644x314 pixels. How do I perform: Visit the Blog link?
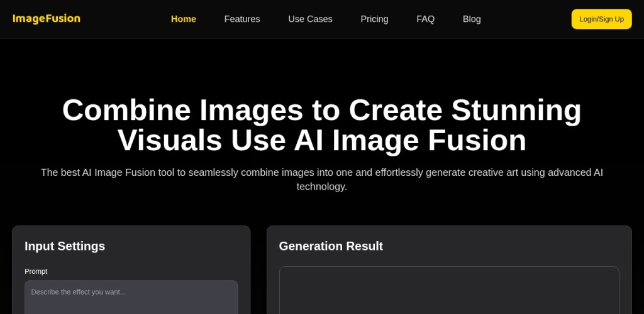[472, 19]
